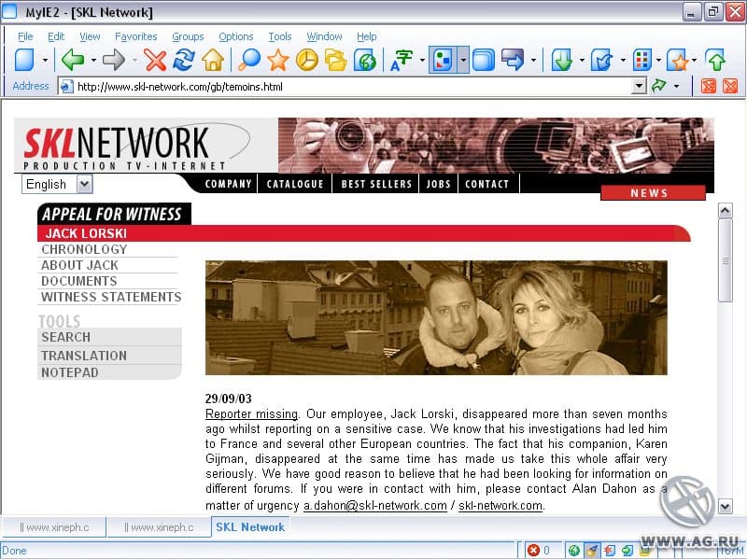Click inside the address URL field
747x560 pixels.
pyautogui.click(x=353, y=86)
